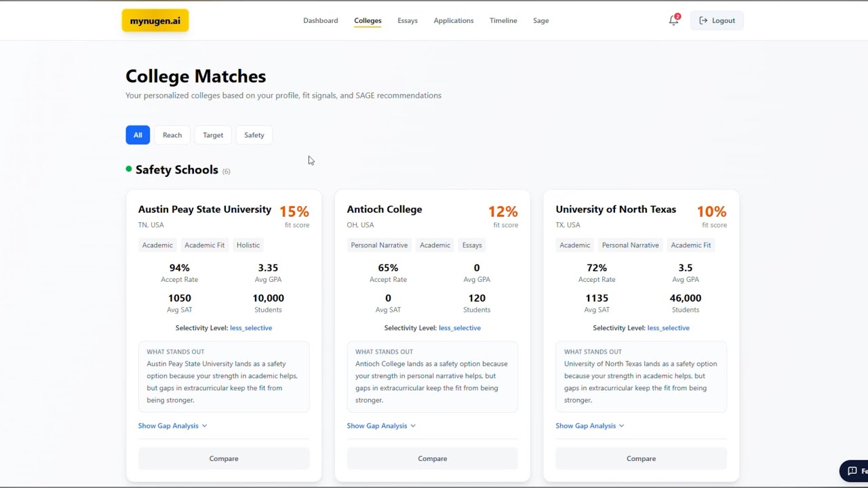
Task: Click the Holistic tag on Austin Peay
Action: pyautogui.click(x=248, y=245)
